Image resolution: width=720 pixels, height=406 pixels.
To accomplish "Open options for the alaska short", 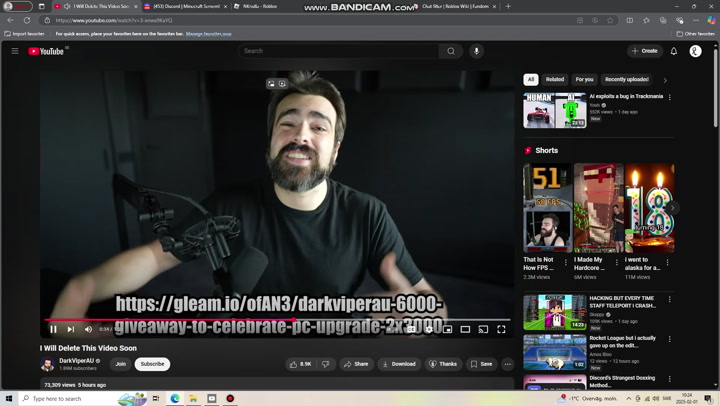I will (667, 262).
